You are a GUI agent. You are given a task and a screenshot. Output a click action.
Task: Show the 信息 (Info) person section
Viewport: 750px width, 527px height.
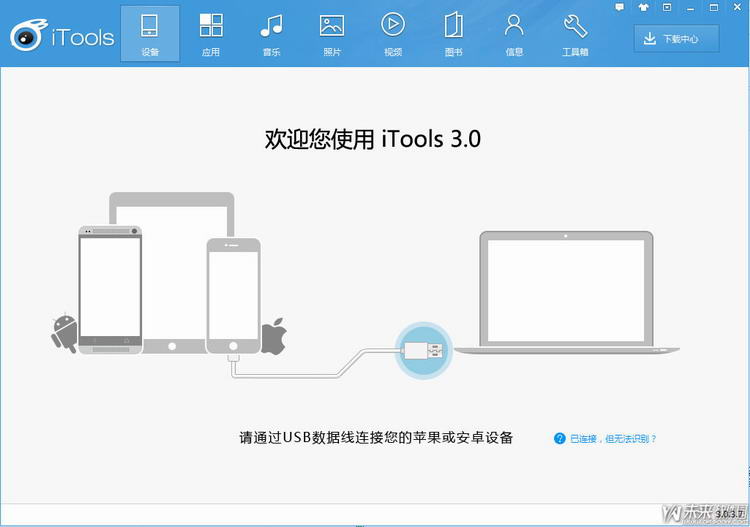tap(514, 34)
